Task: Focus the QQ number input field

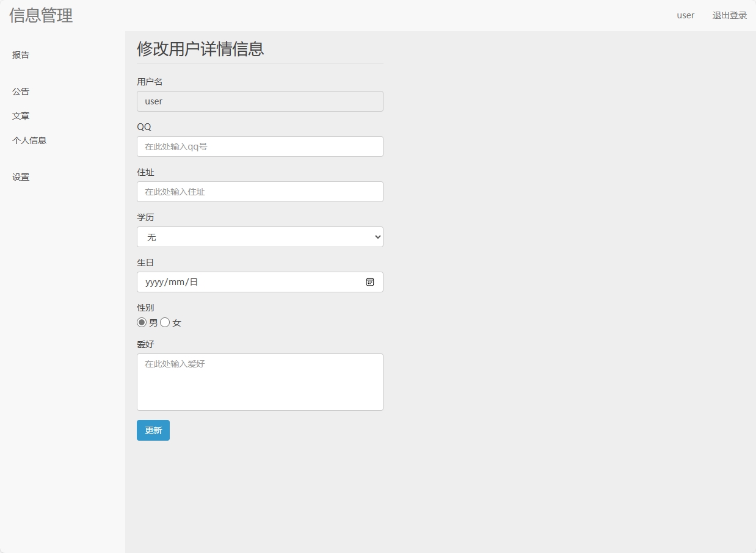Action: coord(260,146)
